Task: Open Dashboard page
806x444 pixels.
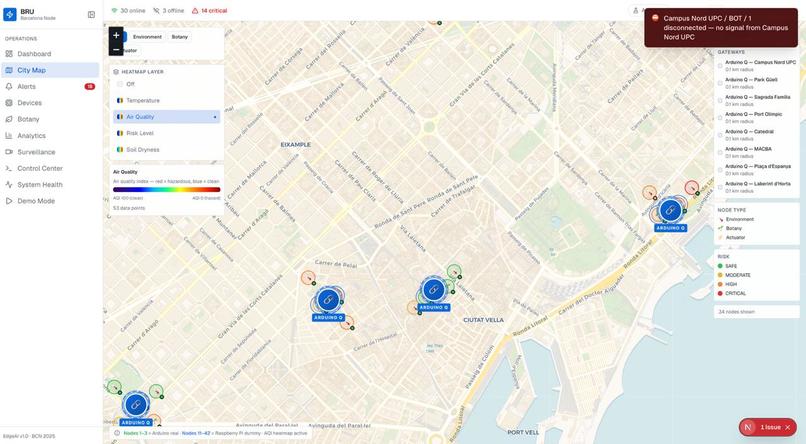Action: pyautogui.click(x=50, y=54)
